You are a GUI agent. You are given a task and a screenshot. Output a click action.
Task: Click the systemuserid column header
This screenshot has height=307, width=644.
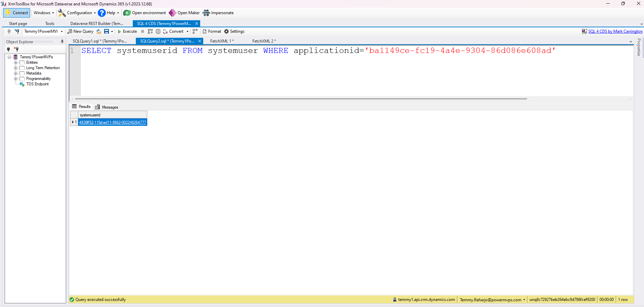pos(113,115)
